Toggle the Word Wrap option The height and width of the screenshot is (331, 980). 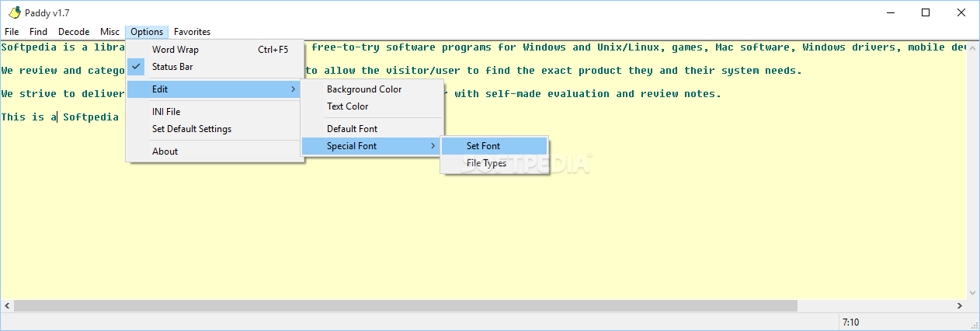click(214, 50)
